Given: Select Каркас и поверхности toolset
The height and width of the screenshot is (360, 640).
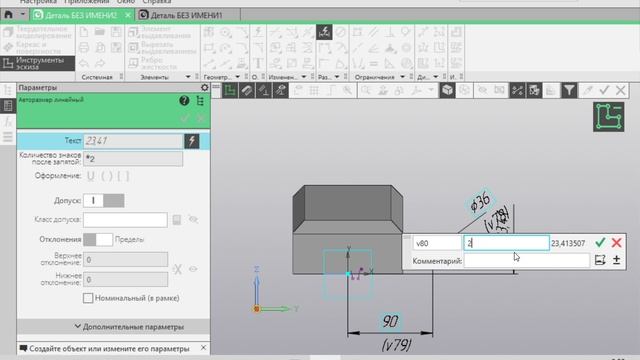Looking at the screenshot, I should coord(38,48).
